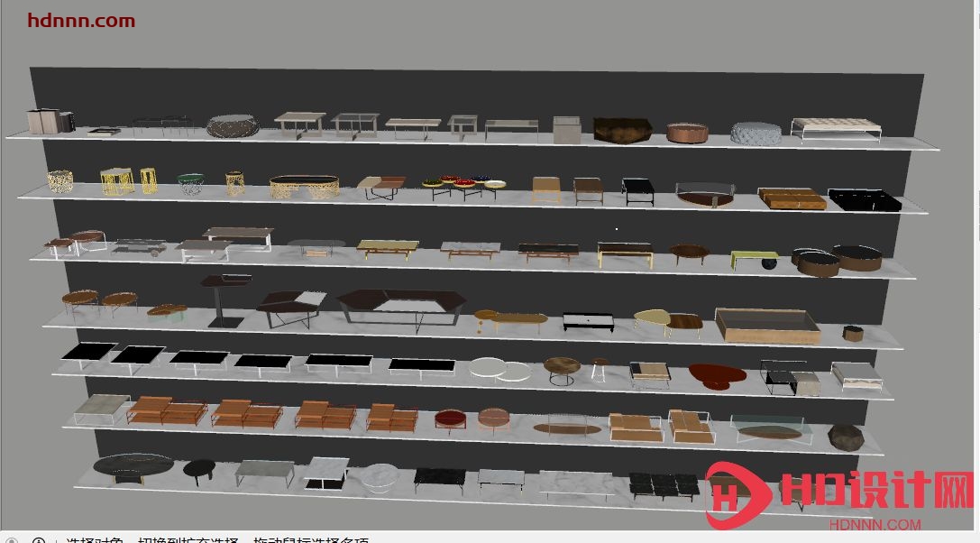Select the large black oval marble table
980x543 pixels.
coord(133,467)
